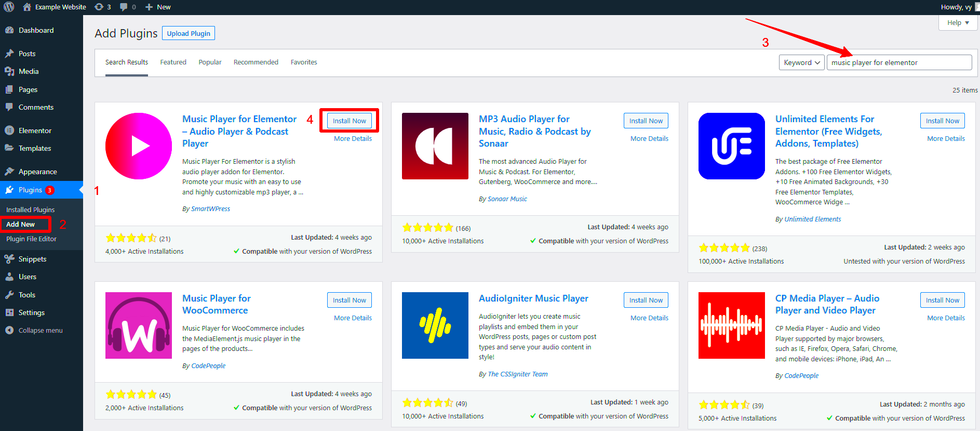Open the Music Player for WooCommerce title link
Image resolution: width=980 pixels, height=431 pixels.
click(x=217, y=304)
